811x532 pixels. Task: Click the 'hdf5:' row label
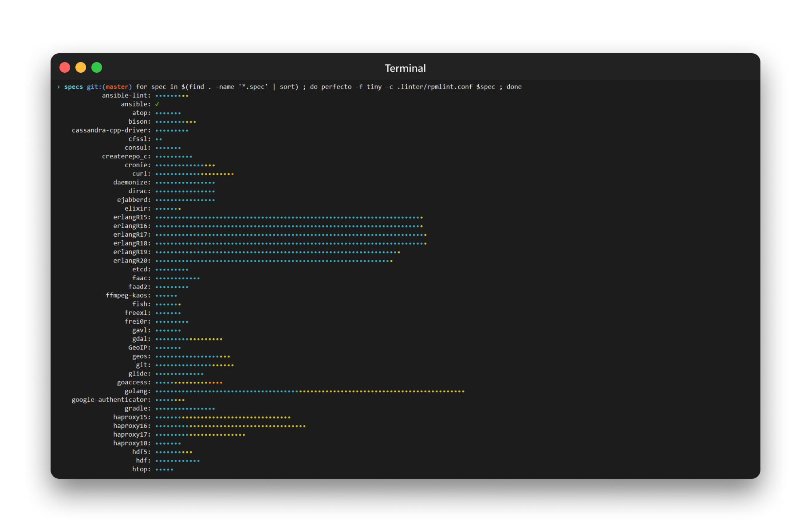(x=142, y=452)
